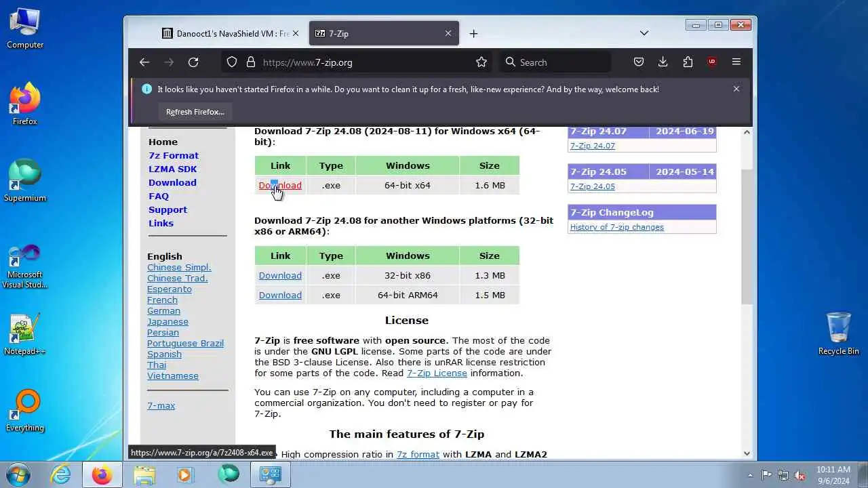Screen dimensions: 868x488
Task: Open the 7-max link
Action: (x=161, y=405)
